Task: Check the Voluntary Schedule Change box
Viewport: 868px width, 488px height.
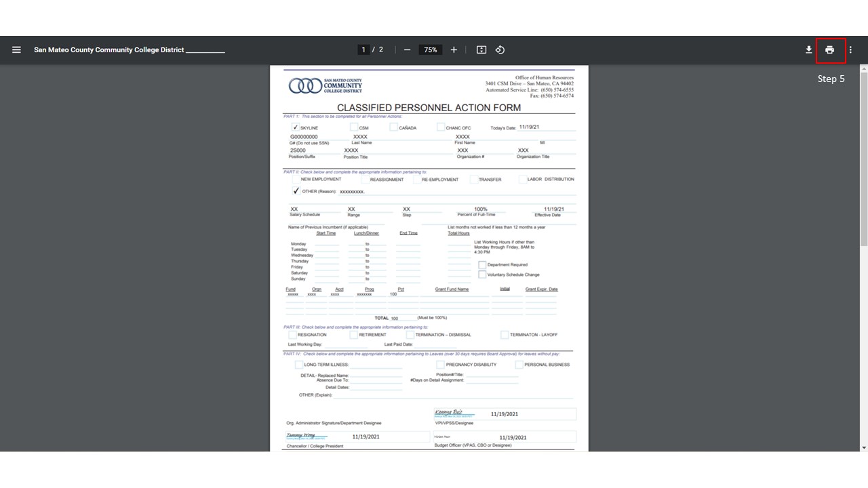Action: point(482,274)
